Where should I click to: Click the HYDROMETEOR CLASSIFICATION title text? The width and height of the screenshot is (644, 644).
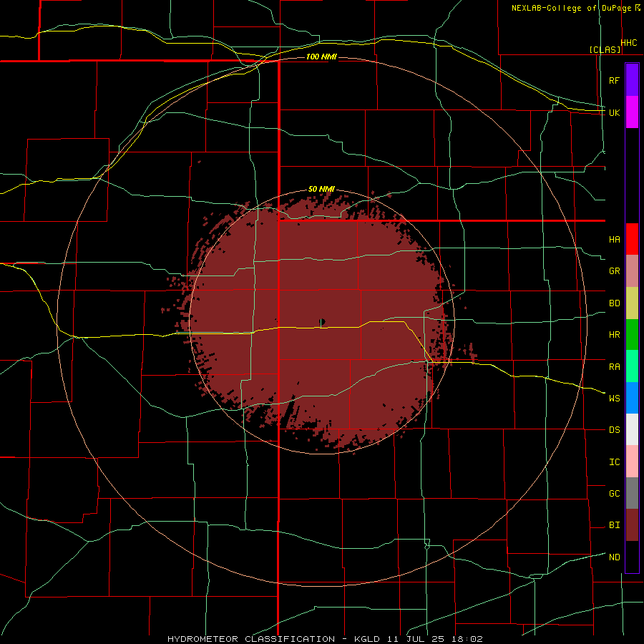point(251,639)
